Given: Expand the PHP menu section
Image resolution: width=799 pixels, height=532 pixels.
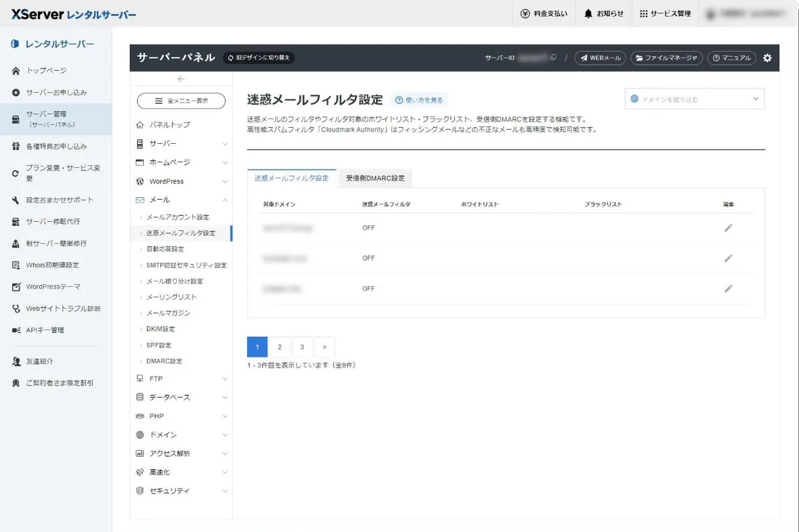Looking at the screenshot, I should 181,416.
